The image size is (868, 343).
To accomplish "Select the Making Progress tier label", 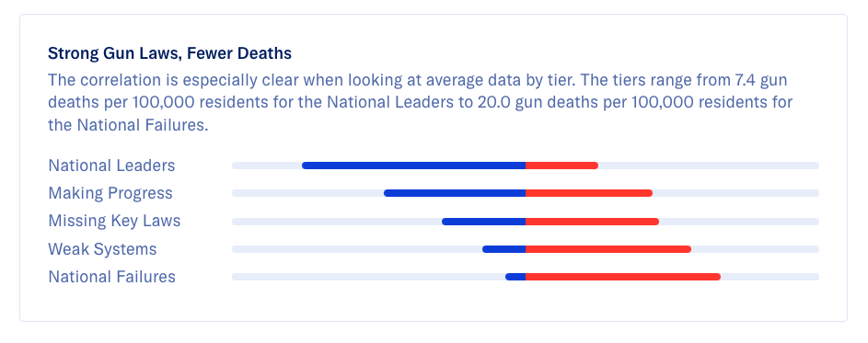I will (110, 193).
